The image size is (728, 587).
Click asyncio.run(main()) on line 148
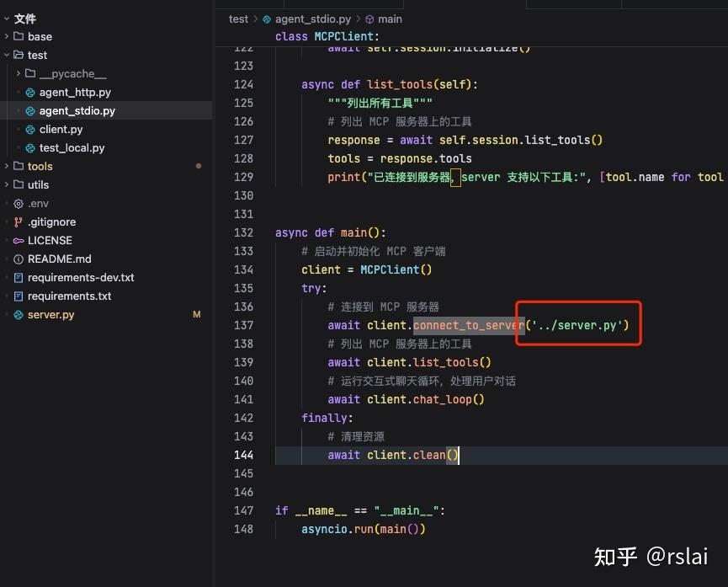(363, 530)
